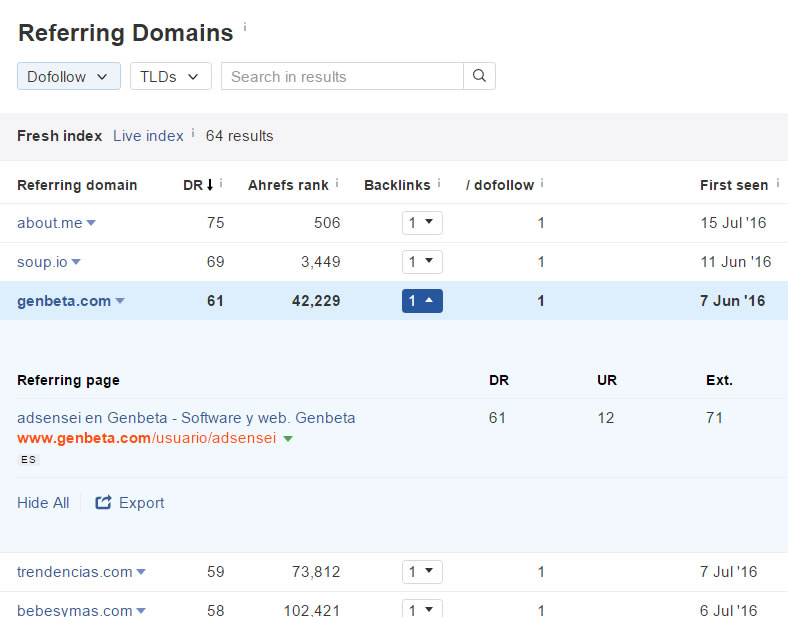Click the Export button label
The width and height of the screenshot is (788, 617).
point(141,502)
